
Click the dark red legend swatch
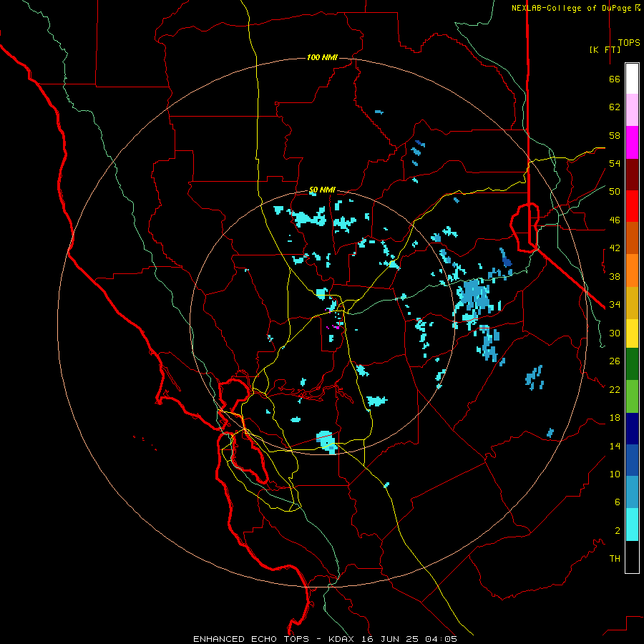632,174
